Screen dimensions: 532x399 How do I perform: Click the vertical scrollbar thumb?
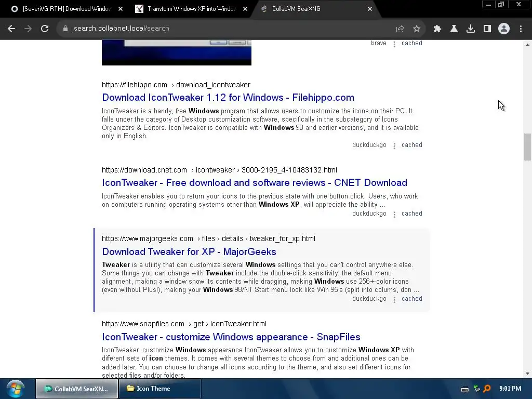click(x=527, y=147)
